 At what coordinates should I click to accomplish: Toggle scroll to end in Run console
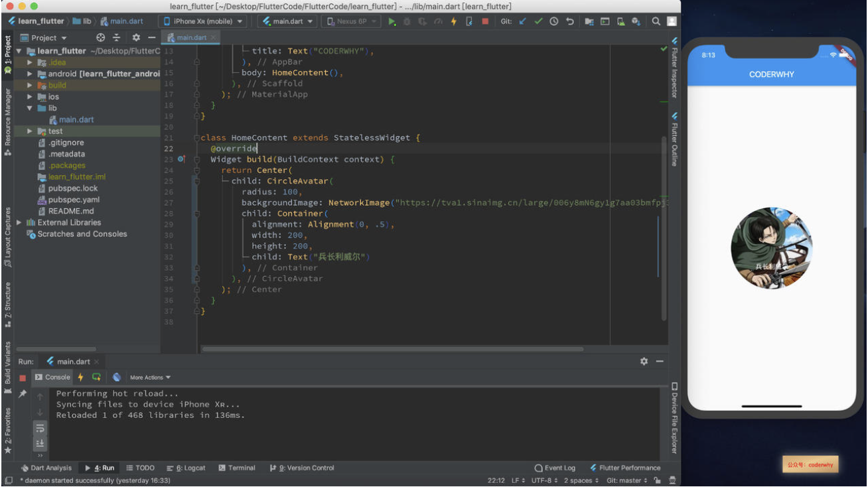tap(40, 443)
